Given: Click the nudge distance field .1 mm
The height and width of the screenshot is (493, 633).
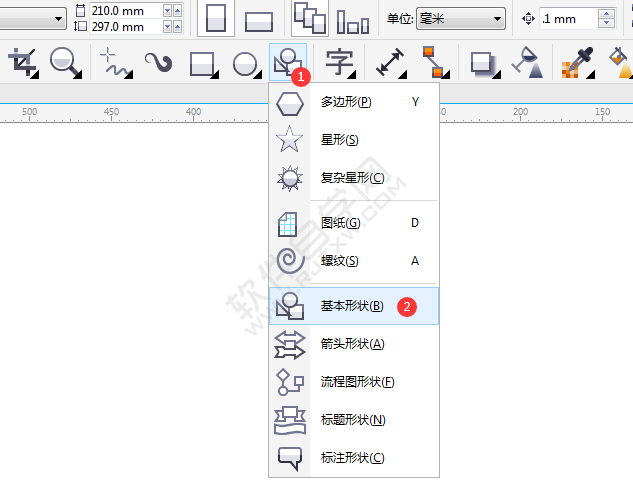Looking at the screenshot, I should click(568, 19).
